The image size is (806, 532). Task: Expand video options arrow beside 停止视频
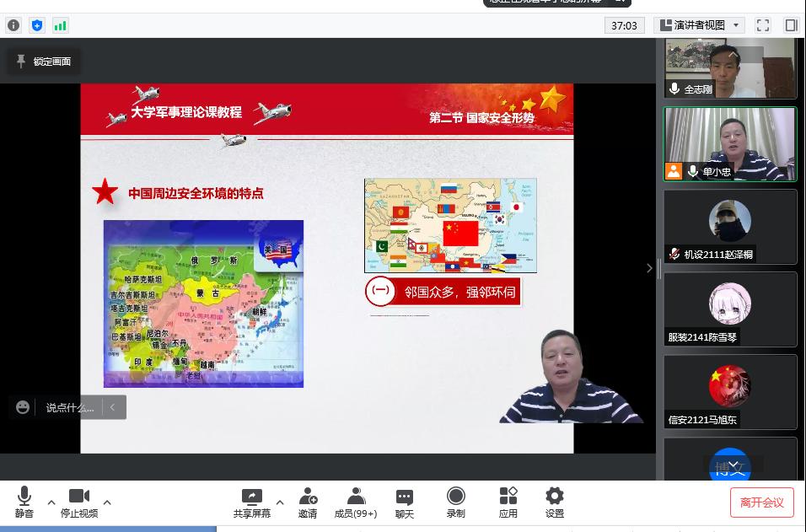107,502
